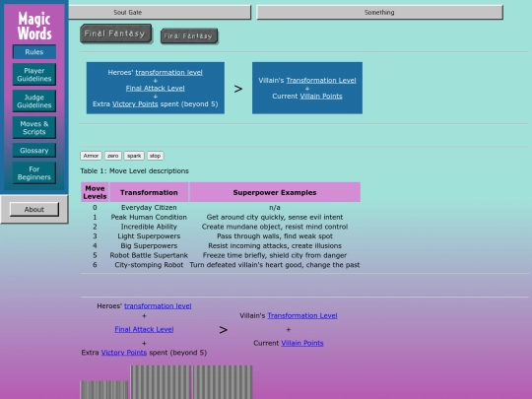Screen dimensions: 532x399
Task: Select the 'Incredible Ability' cell
Action: (x=149, y=227)
